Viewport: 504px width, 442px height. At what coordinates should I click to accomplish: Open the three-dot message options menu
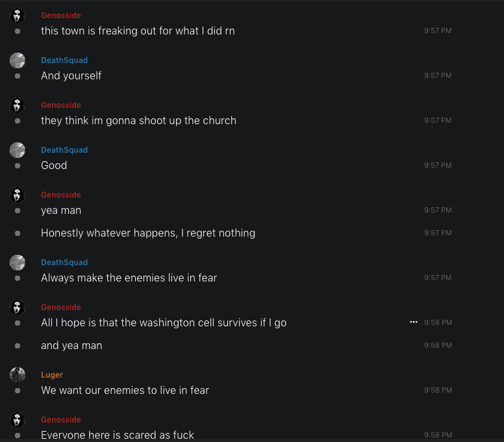point(414,322)
